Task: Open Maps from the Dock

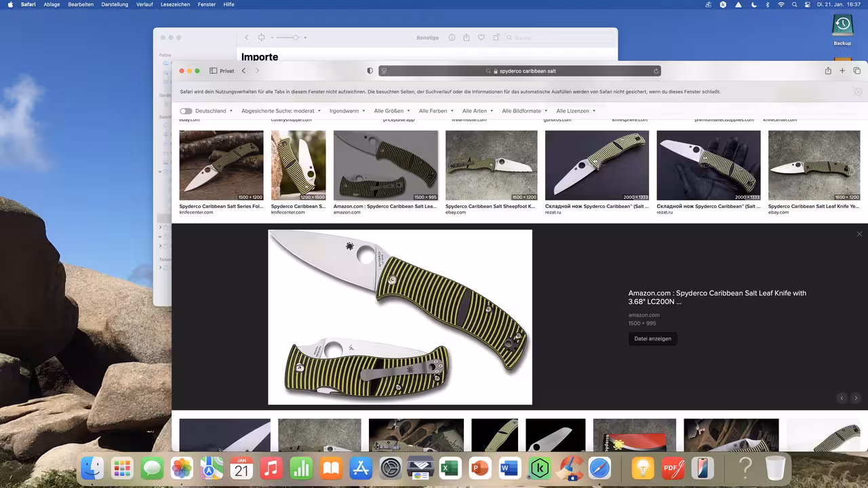Action: click(x=212, y=468)
